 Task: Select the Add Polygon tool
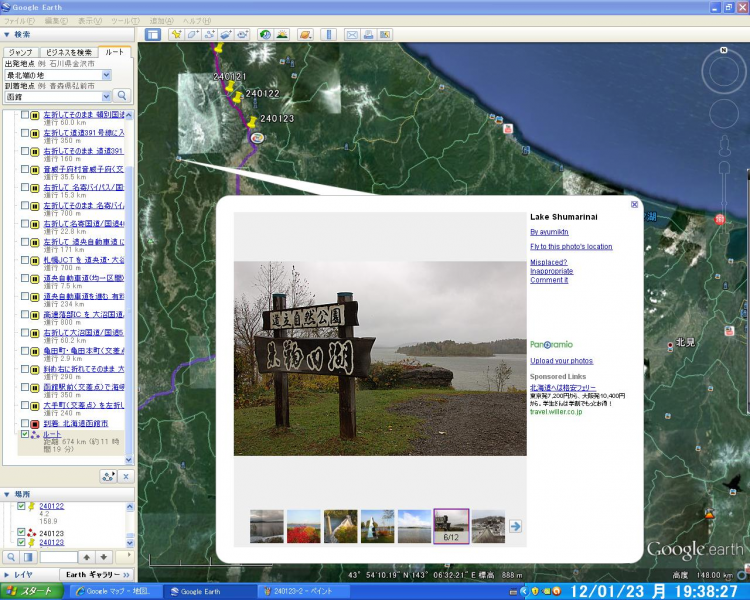(x=193, y=34)
